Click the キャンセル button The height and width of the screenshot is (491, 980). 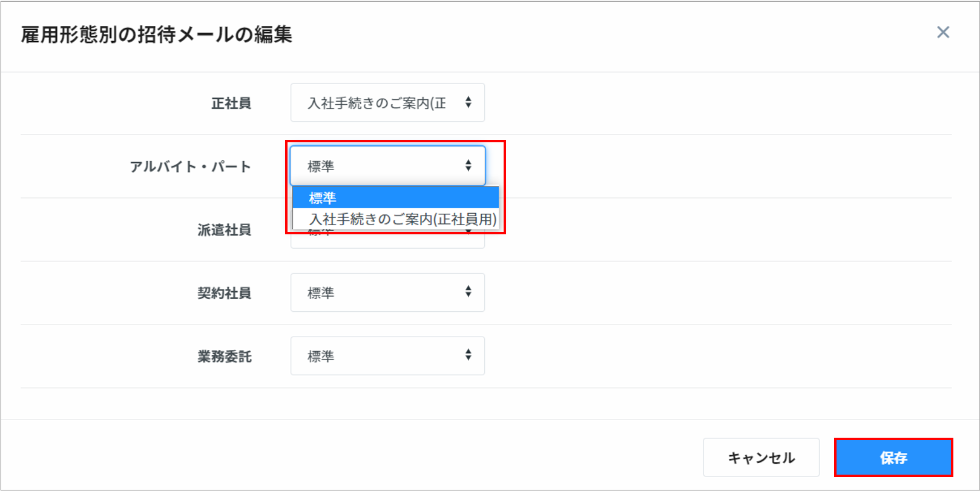coord(761,458)
